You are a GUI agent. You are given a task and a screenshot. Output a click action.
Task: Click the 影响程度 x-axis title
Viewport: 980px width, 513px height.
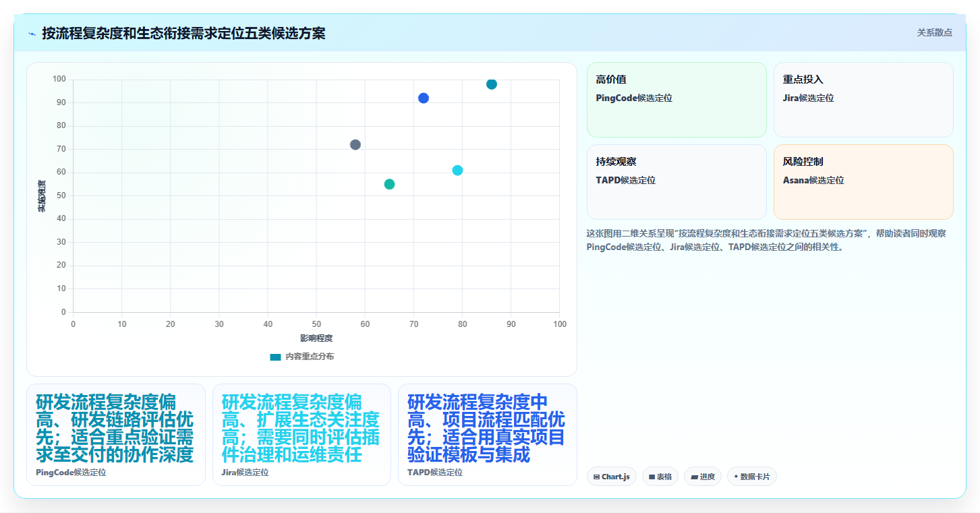(316, 338)
